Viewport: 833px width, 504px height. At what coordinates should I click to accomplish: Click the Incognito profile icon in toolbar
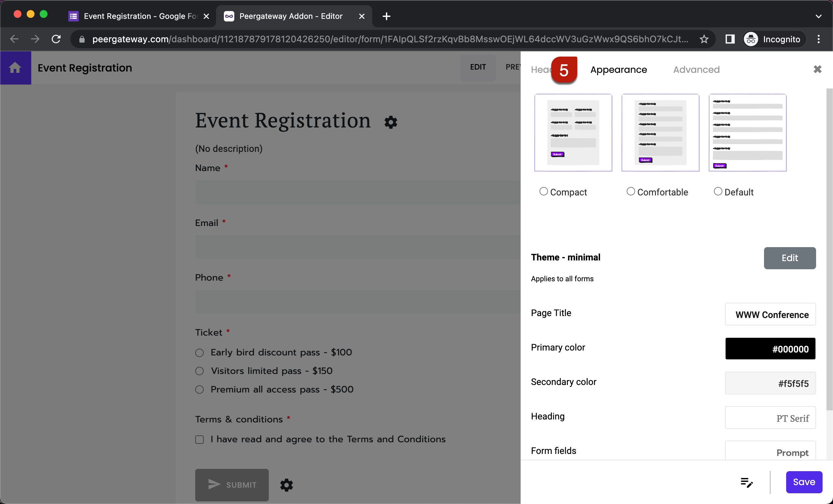point(751,39)
